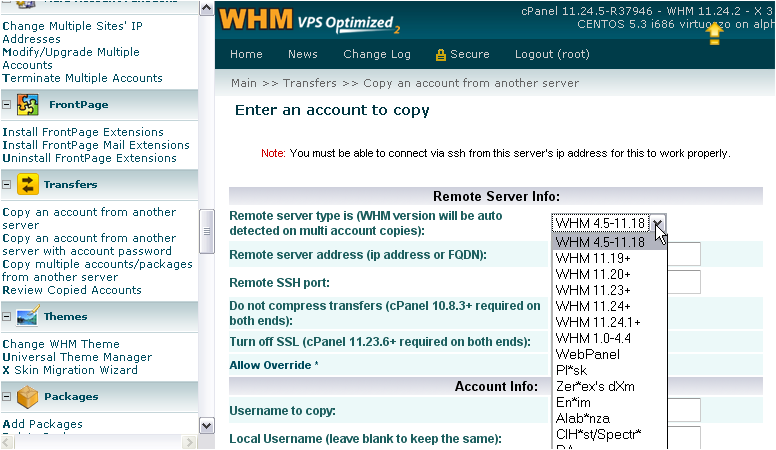Click the FrontPage puzzle icon
This screenshot has width=776, height=450.
click(28, 104)
